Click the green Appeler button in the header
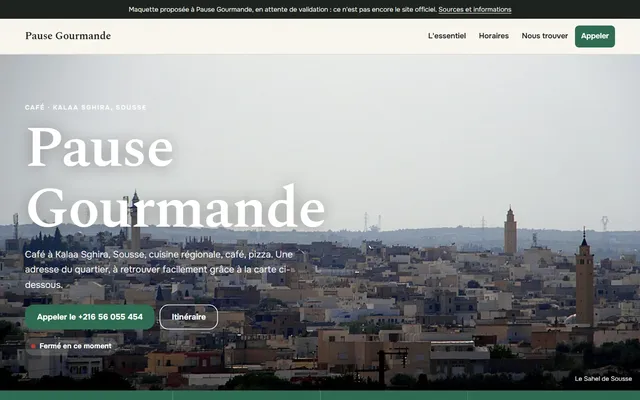 (x=595, y=36)
